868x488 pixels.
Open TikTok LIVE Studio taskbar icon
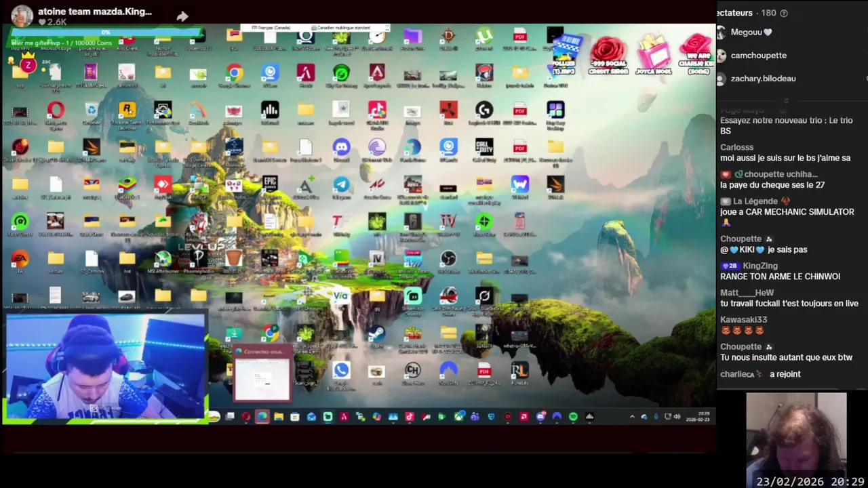tap(410, 417)
